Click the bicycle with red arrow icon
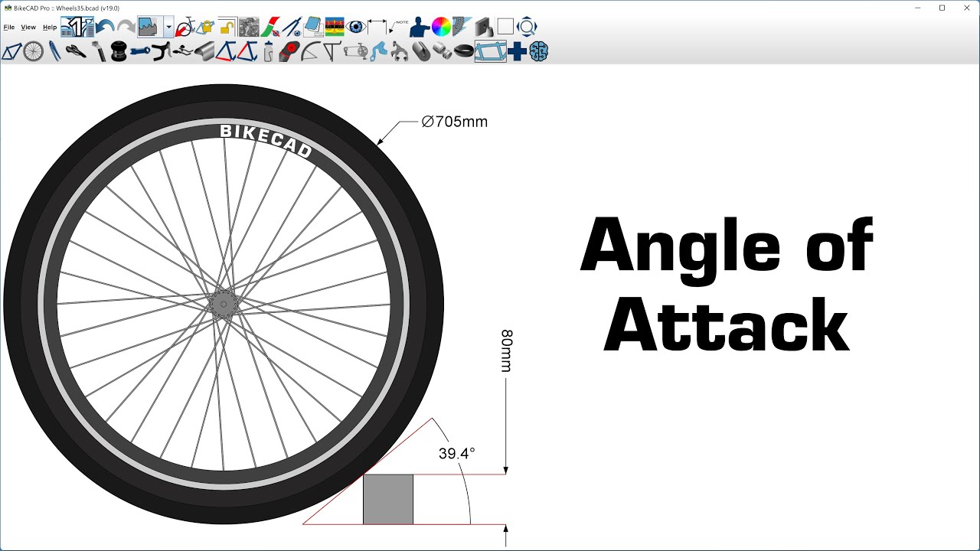 tap(185, 27)
